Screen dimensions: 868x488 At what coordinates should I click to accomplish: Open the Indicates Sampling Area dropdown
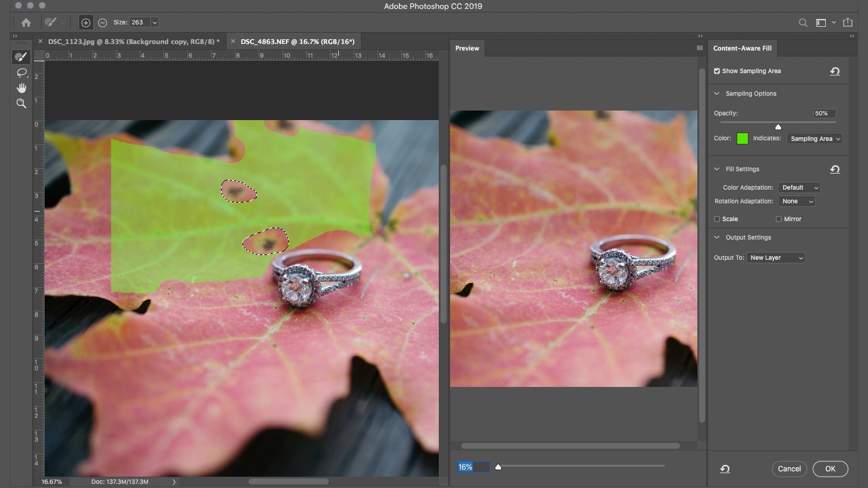coord(815,139)
